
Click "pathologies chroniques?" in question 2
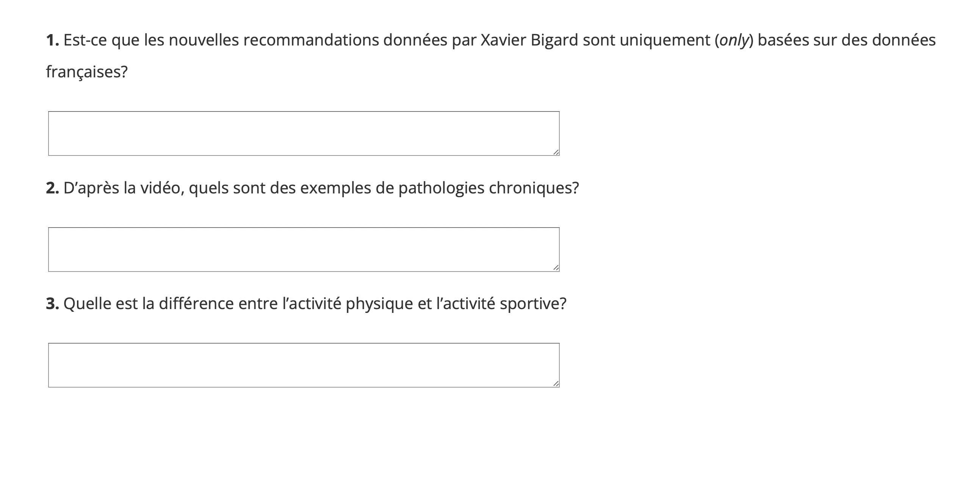(x=488, y=188)
